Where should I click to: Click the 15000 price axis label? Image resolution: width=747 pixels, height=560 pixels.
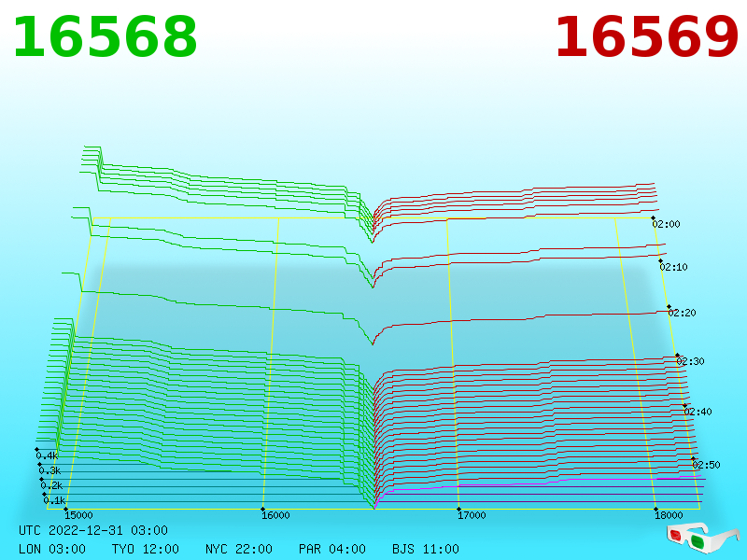78,515
